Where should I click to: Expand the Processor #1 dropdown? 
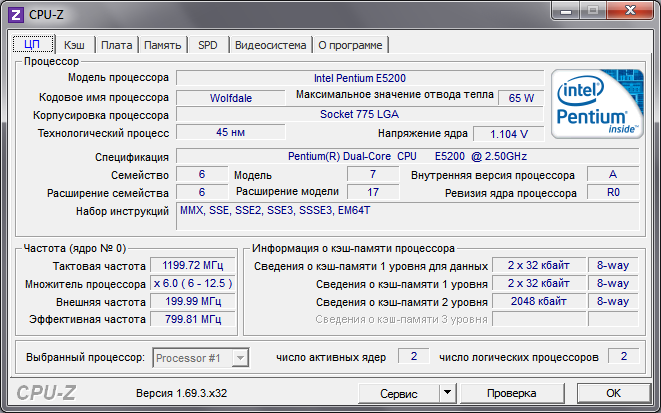pyautogui.click(x=200, y=357)
